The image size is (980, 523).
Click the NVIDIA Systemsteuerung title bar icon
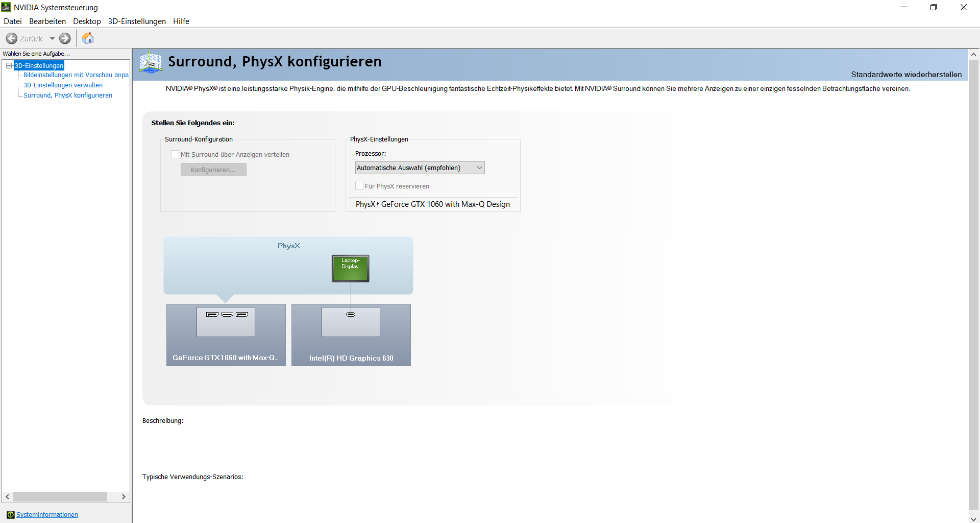tap(6, 7)
